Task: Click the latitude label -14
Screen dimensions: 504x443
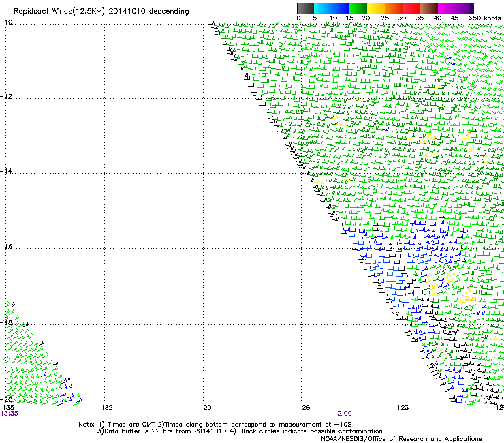Action: (x=6, y=171)
